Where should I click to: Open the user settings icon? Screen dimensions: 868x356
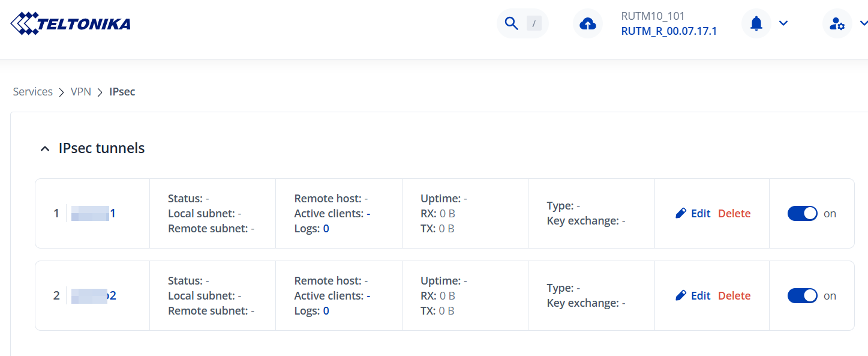click(836, 23)
